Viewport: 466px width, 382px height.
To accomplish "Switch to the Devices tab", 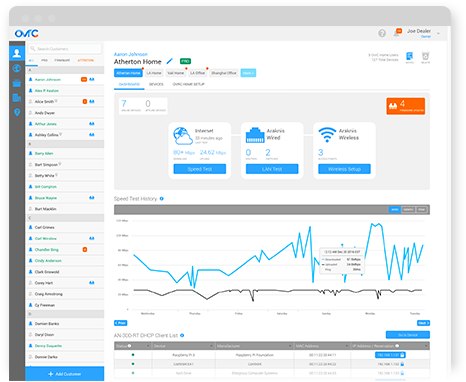I will click(x=156, y=84).
